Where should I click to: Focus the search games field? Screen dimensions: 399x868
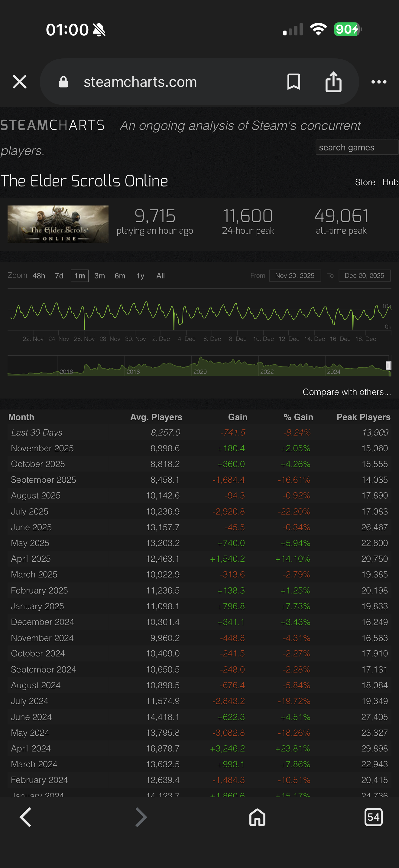click(x=357, y=147)
